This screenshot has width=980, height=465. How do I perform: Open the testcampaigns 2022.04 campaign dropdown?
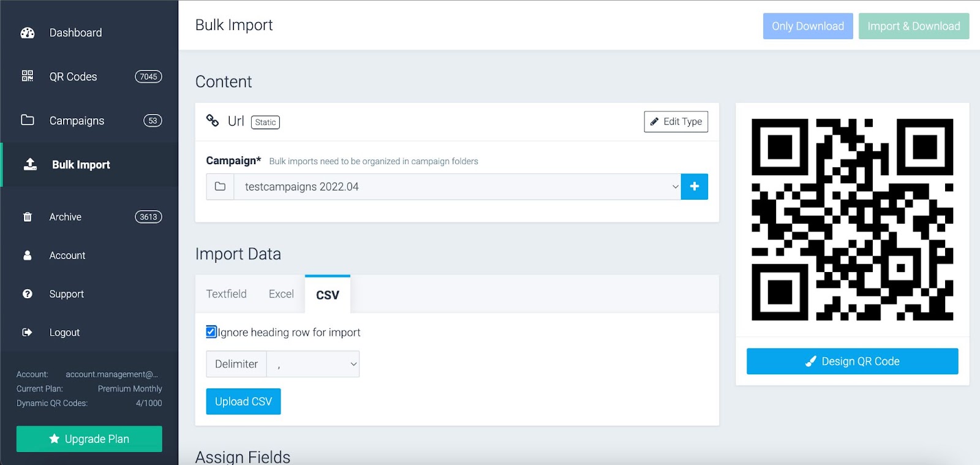[457, 186]
